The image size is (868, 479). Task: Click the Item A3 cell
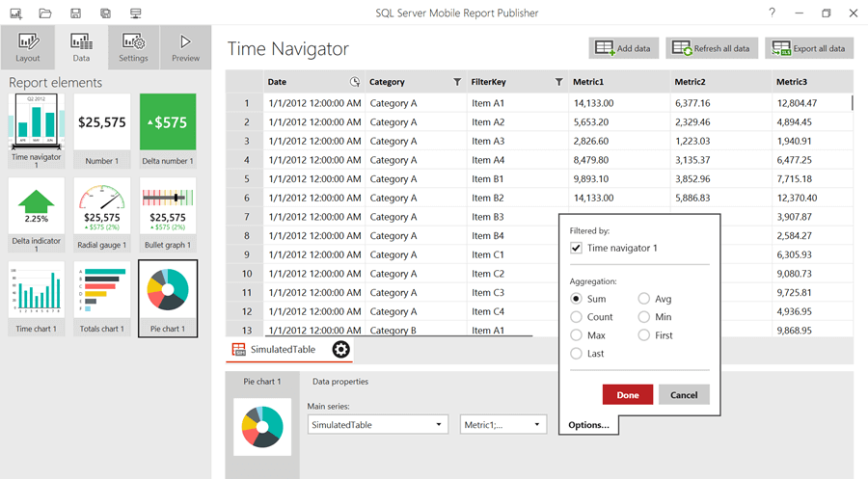[x=518, y=141]
